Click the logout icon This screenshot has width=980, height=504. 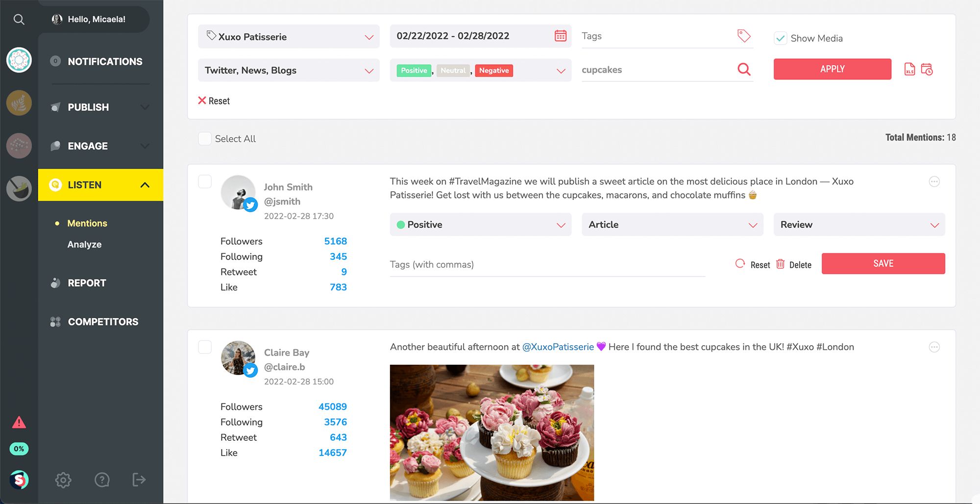[x=139, y=479]
